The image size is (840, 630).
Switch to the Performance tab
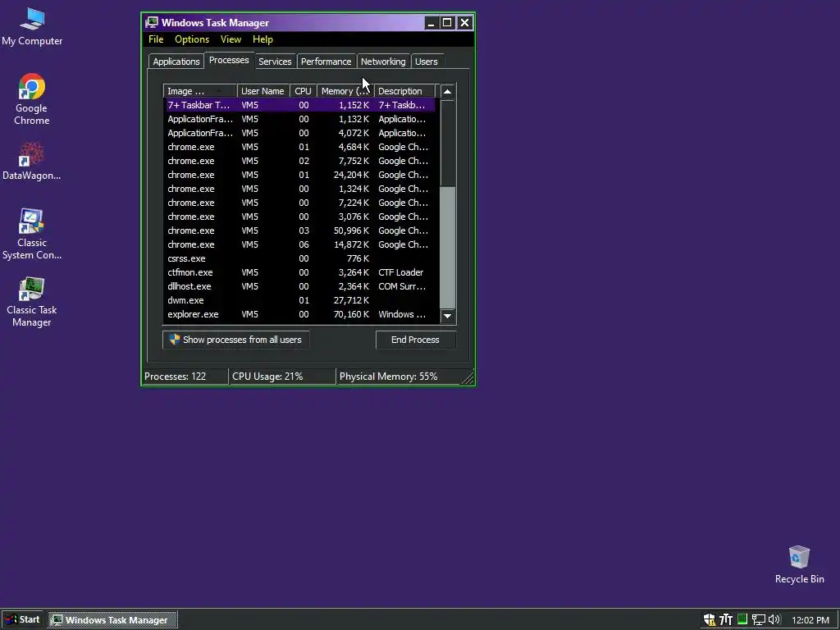(326, 62)
